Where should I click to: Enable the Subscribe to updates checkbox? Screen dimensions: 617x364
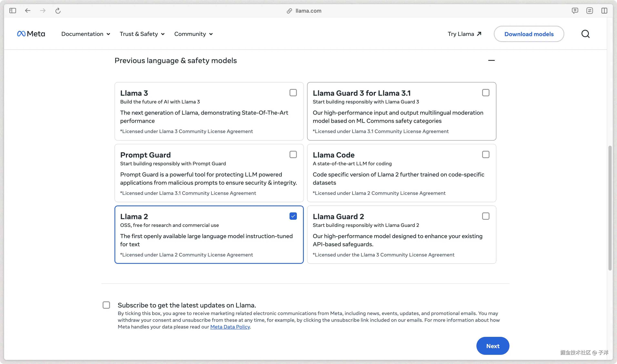[106, 305]
